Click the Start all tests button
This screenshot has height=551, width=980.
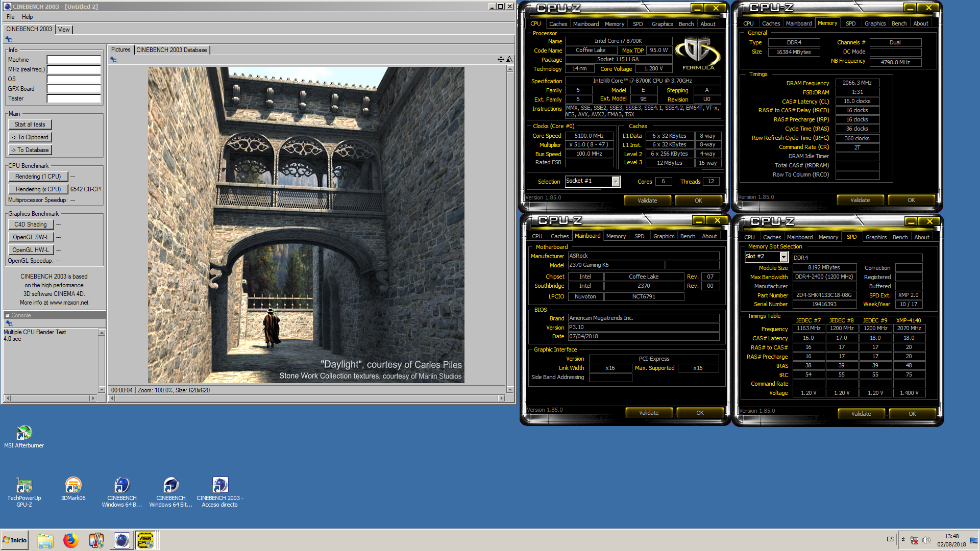tap(30, 124)
